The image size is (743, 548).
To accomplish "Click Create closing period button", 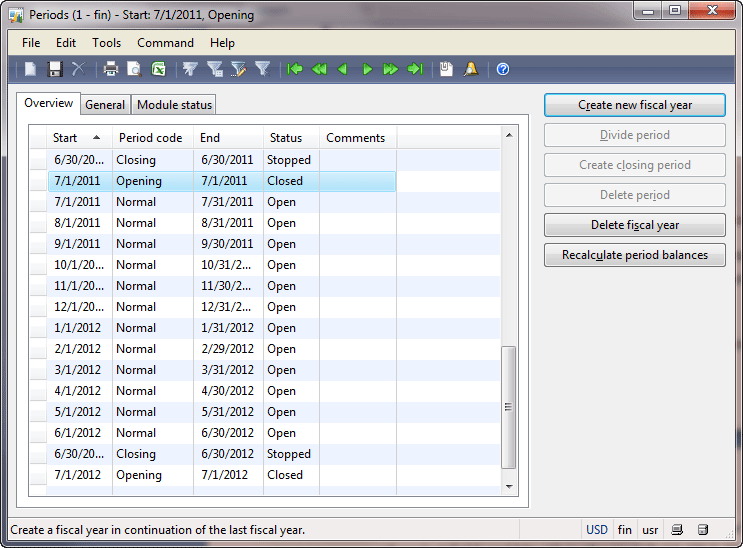I will coord(634,165).
